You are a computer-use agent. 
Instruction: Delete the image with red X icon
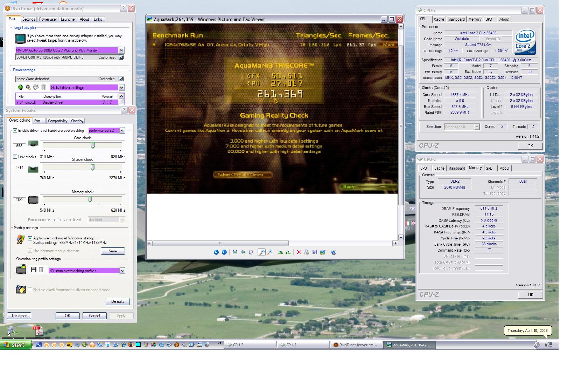299,252
